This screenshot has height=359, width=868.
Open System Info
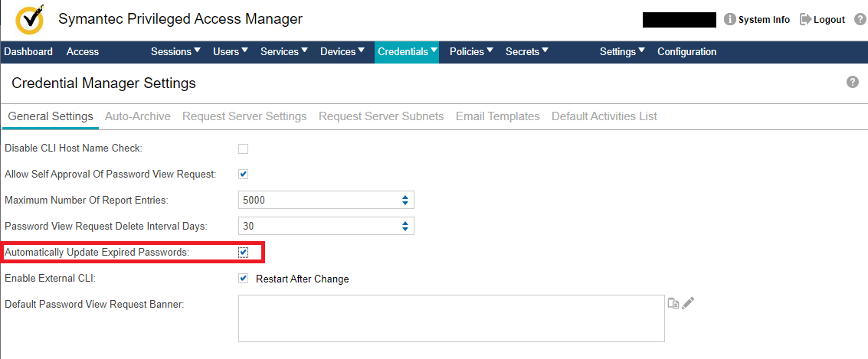(764, 19)
